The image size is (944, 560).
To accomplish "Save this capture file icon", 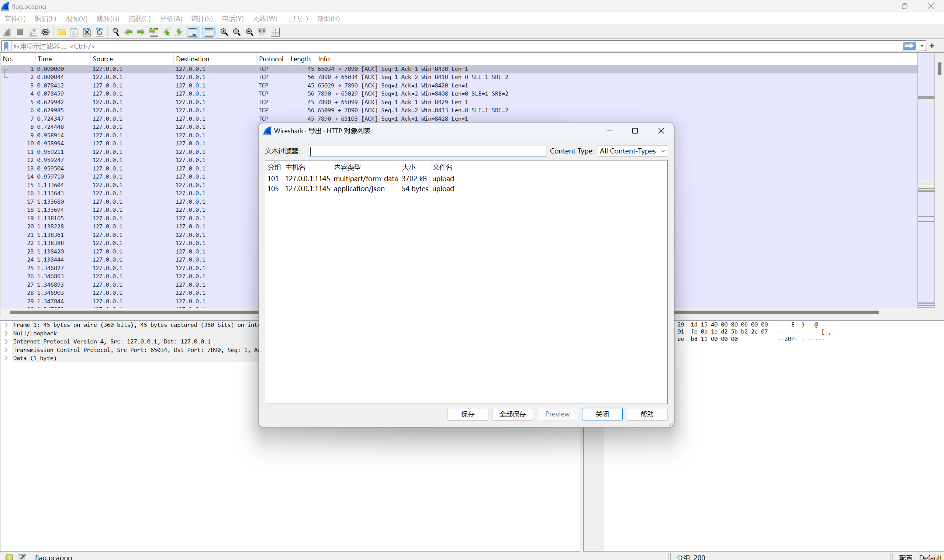I will click(74, 32).
